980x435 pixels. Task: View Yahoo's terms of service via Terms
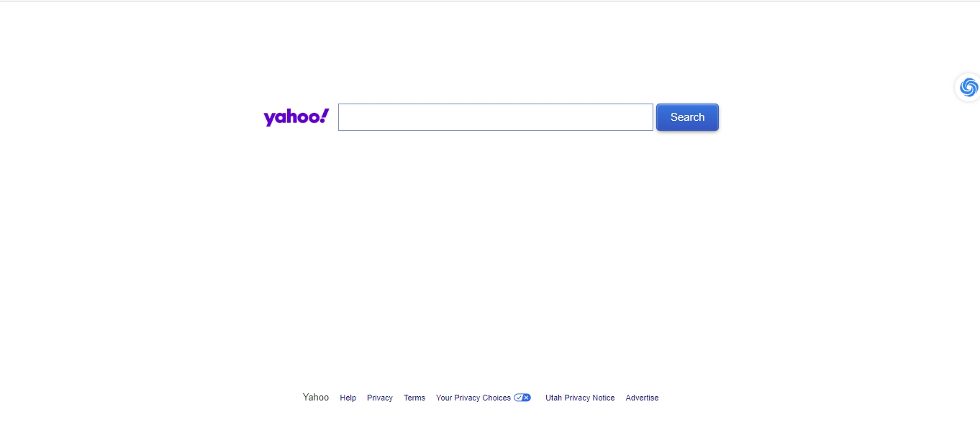click(414, 398)
